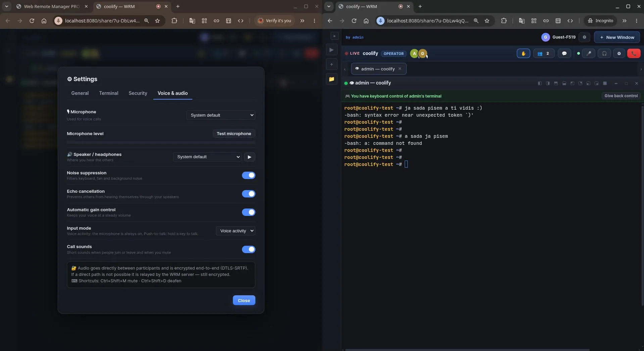644x351 pixels.
Task: Snap terminal pane to top half
Action: pyautogui.click(x=556, y=83)
